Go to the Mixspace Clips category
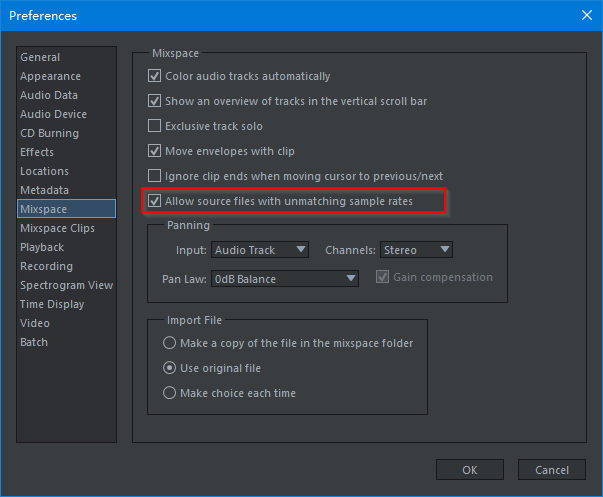This screenshot has height=497, width=603. (58, 228)
